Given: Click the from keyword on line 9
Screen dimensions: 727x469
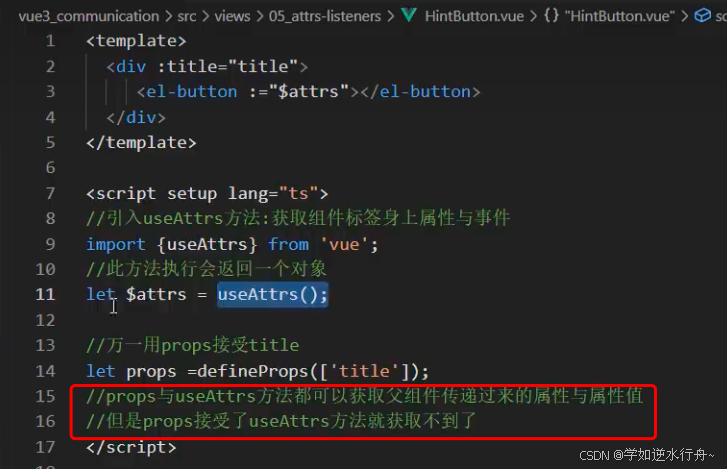Looking at the screenshot, I should pos(288,244).
